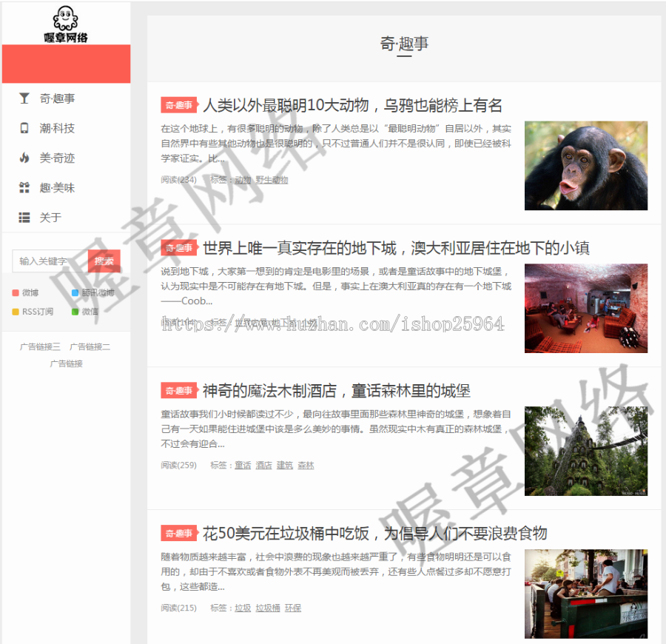Click the 搜索 search button
The height and width of the screenshot is (644, 666).
[104, 261]
